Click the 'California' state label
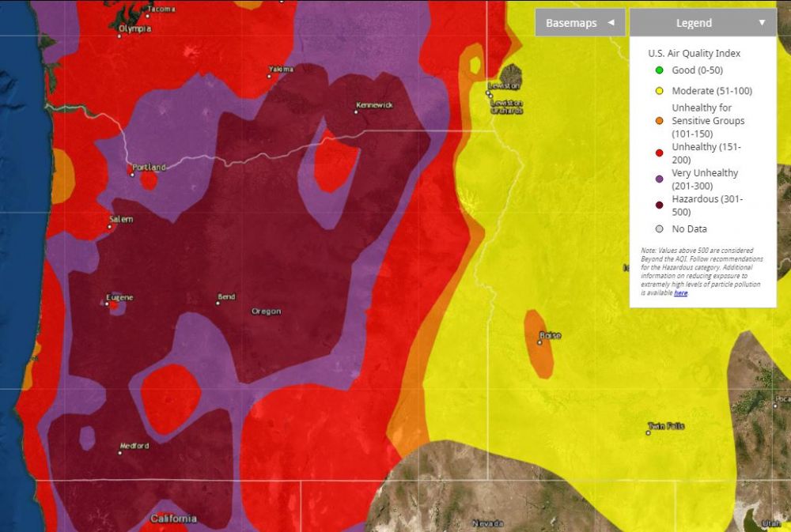This screenshot has width=791, height=532. pos(173,519)
